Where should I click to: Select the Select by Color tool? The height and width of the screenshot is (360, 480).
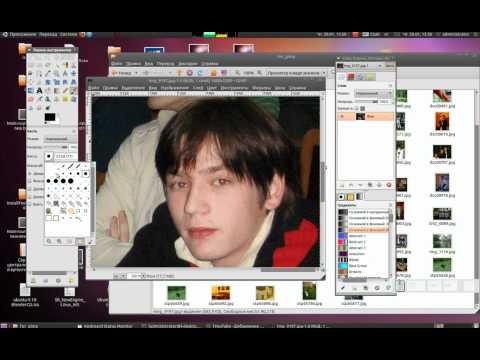tap(65, 65)
